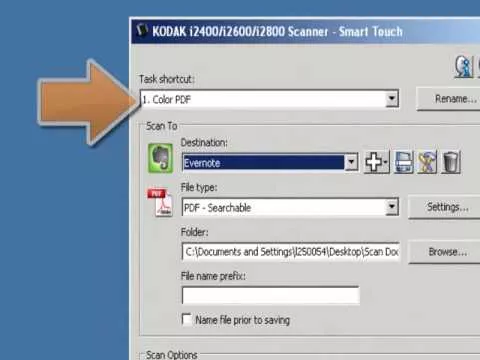Image resolution: width=480 pixels, height=360 pixels.
Task: Click the green Evernote elephant icon
Action: 161,158
